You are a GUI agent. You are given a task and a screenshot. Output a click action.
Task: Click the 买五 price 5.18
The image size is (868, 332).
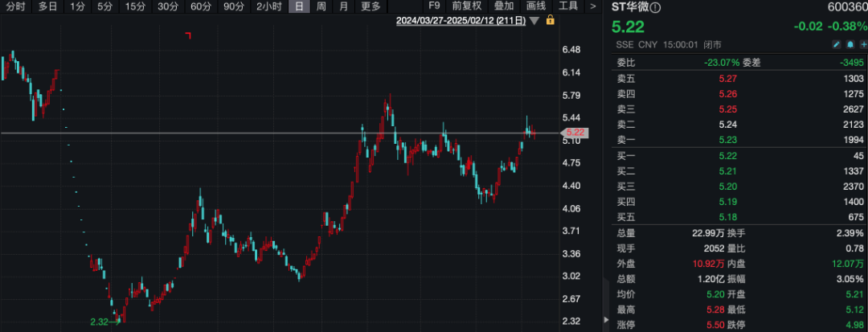tap(728, 217)
